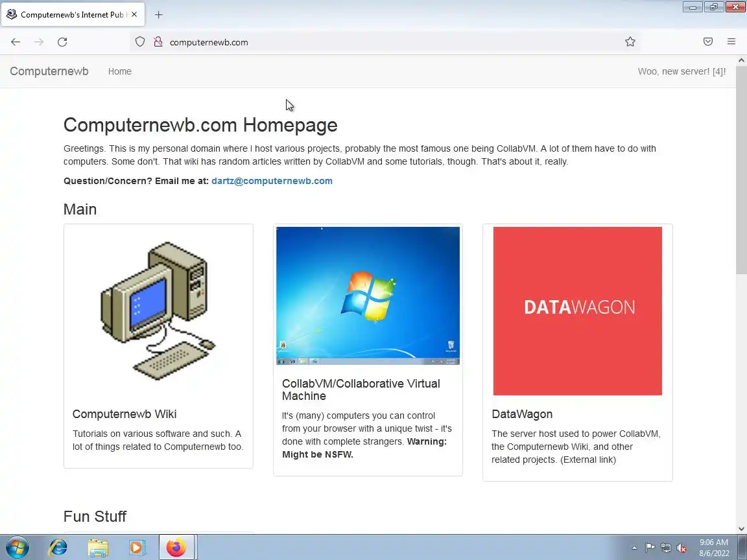Bookmark this page with the star icon
The height and width of the screenshot is (560, 747).
click(x=630, y=42)
